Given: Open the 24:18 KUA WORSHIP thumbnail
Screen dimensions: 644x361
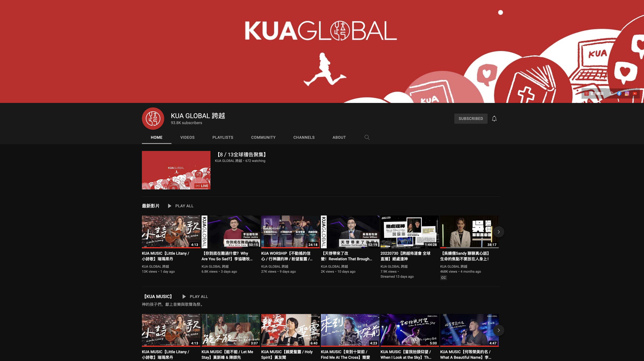Looking at the screenshot, I should (x=290, y=232).
